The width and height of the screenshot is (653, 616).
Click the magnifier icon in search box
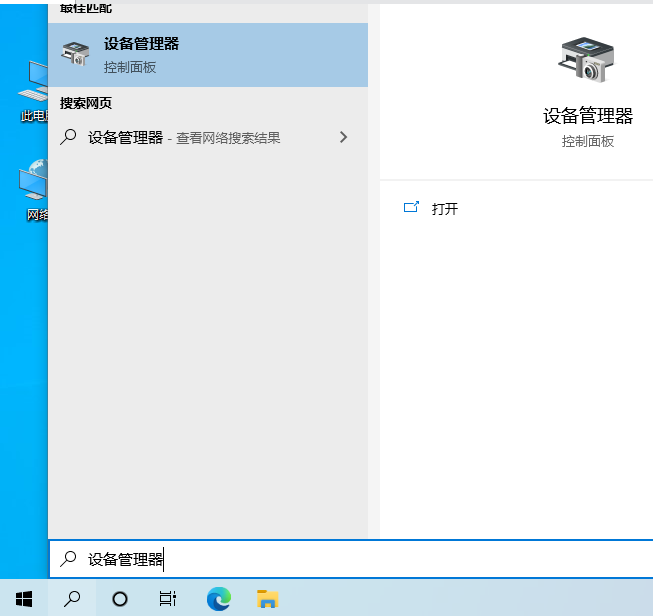[x=68, y=559]
